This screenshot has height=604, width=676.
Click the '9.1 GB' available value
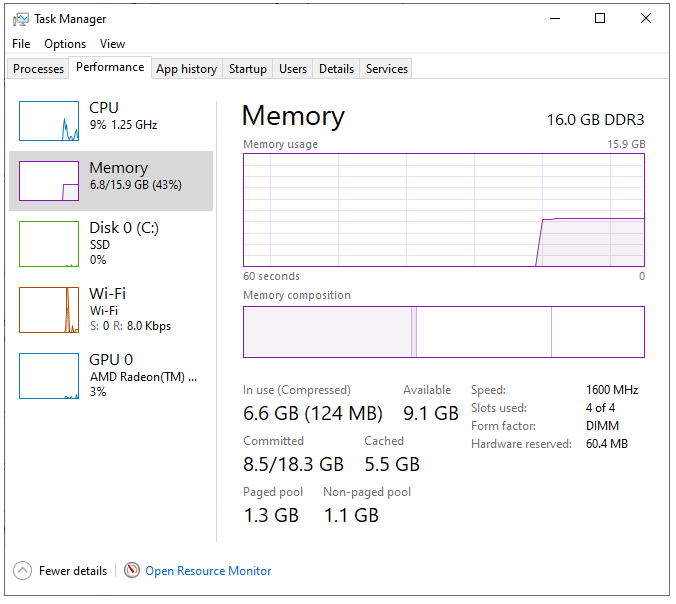click(x=431, y=413)
